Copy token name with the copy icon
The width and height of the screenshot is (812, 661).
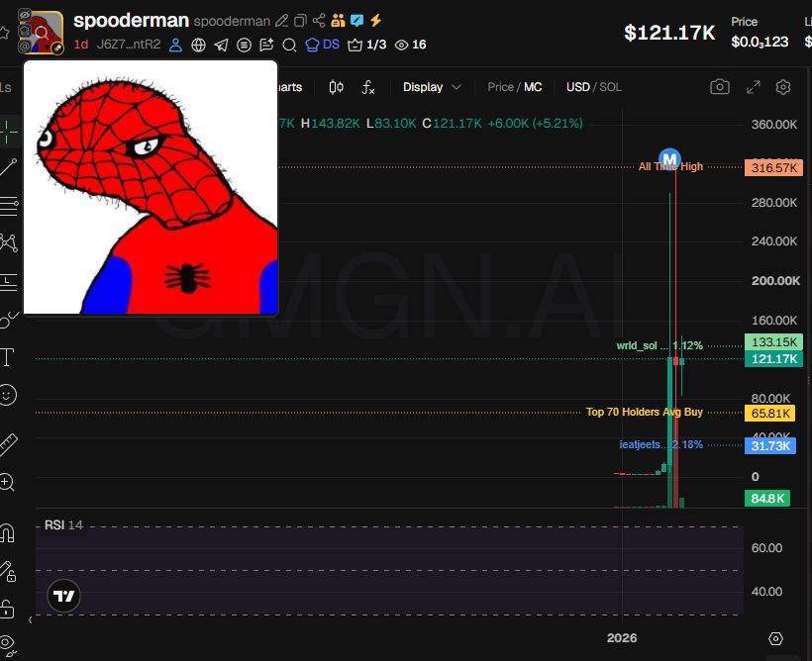coord(300,21)
